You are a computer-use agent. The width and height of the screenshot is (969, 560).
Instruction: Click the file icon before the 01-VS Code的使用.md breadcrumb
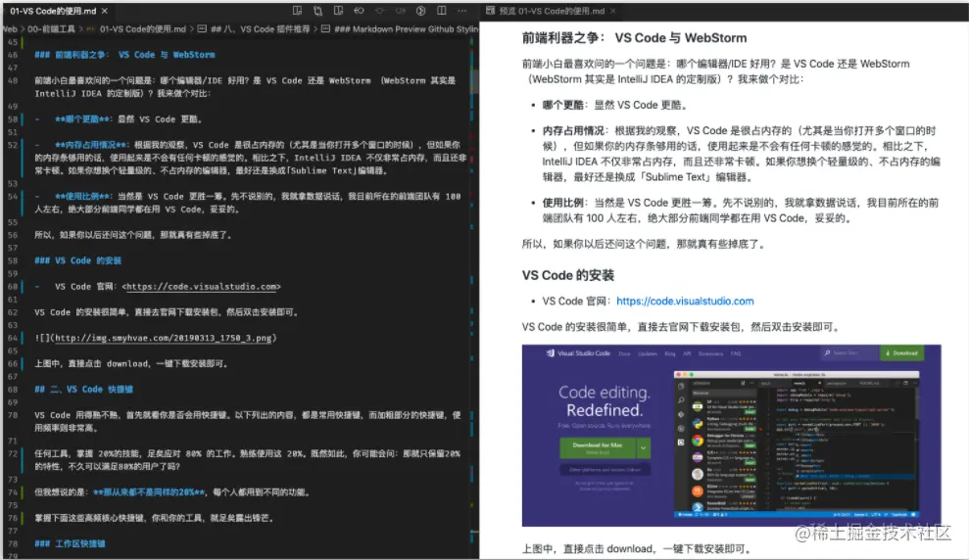click(x=91, y=29)
